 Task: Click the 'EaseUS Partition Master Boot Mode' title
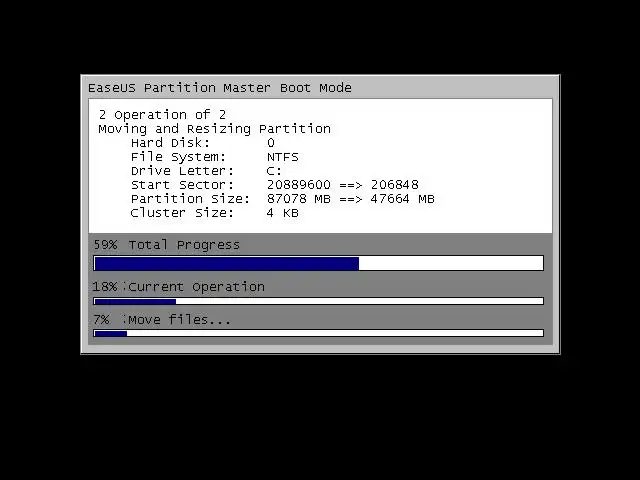point(220,88)
